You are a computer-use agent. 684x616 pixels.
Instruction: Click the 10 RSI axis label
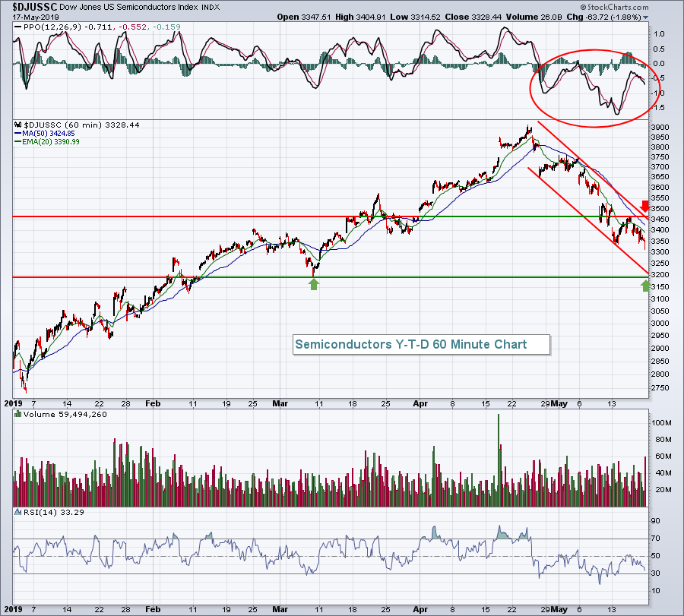pos(656,591)
